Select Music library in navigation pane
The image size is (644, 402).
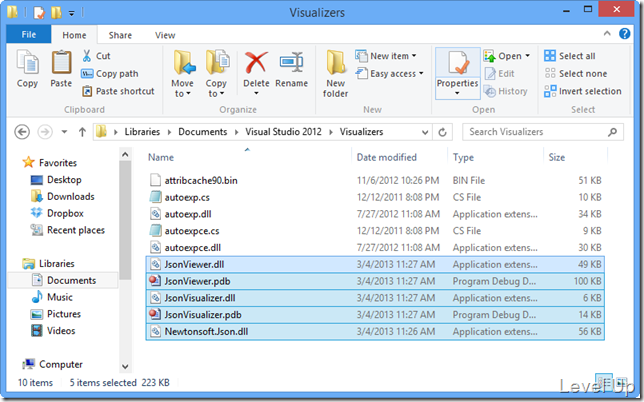pos(52,297)
